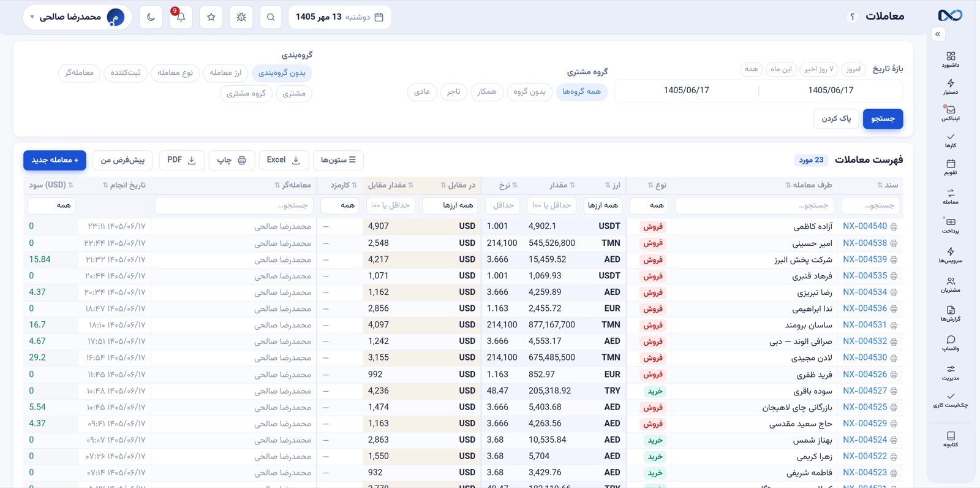980x488 pixels.
Task: Select the همکار customer group chip
Action: tap(487, 92)
